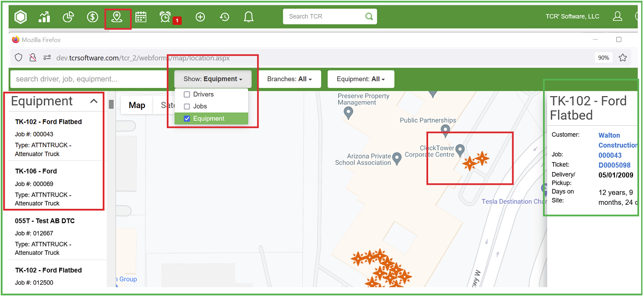Click the TCR hexagon home icon
Screen dimensions: 644x296
pyautogui.click(x=21, y=17)
